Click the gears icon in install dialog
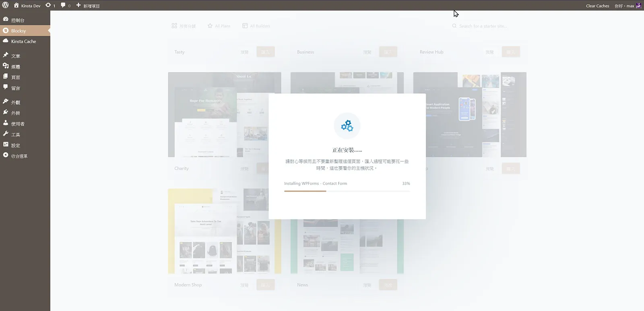This screenshot has width=644, height=311. click(x=347, y=126)
